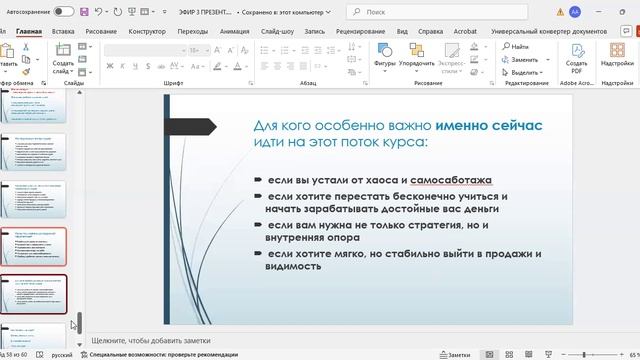Select the Format Painter brush icon
The image size is (640, 360).
(x=26, y=72)
